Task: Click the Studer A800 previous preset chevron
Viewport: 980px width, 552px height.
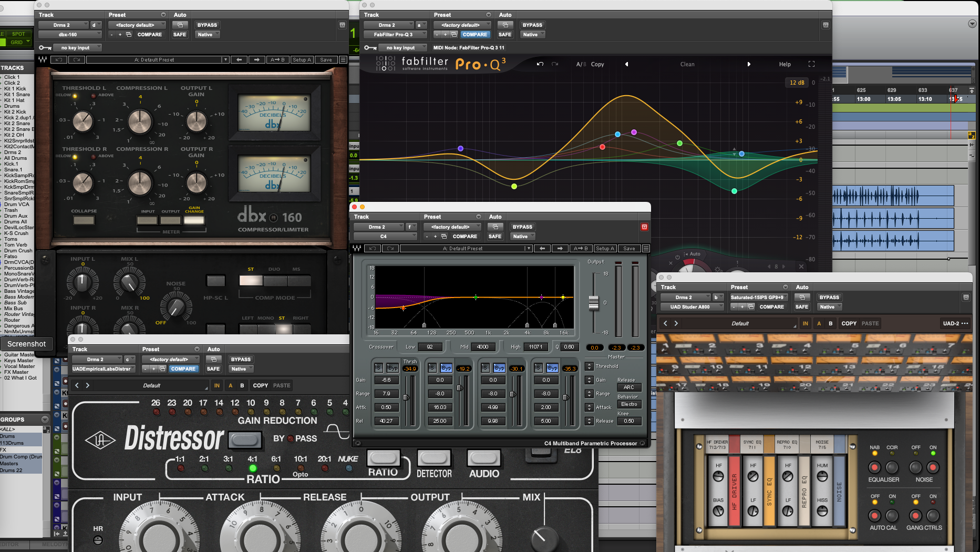Action: (665, 323)
